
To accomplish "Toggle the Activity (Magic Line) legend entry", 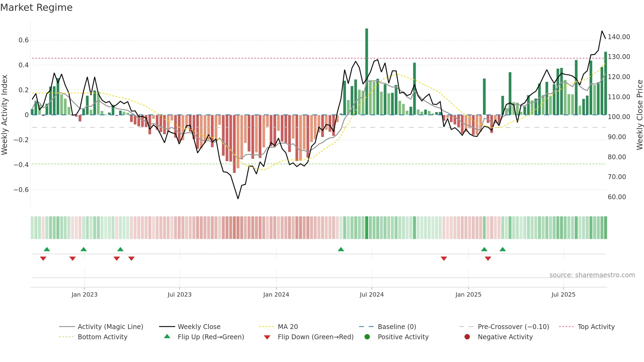I will [101, 327].
